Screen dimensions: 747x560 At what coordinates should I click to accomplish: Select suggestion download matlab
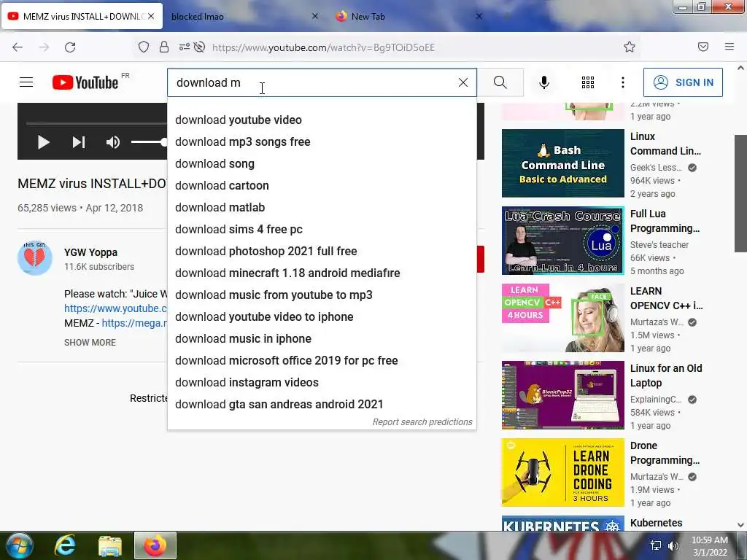322,208
